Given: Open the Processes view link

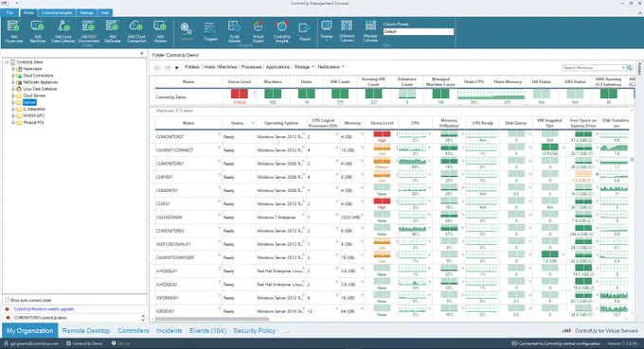Looking at the screenshot, I should pyautogui.click(x=251, y=67).
